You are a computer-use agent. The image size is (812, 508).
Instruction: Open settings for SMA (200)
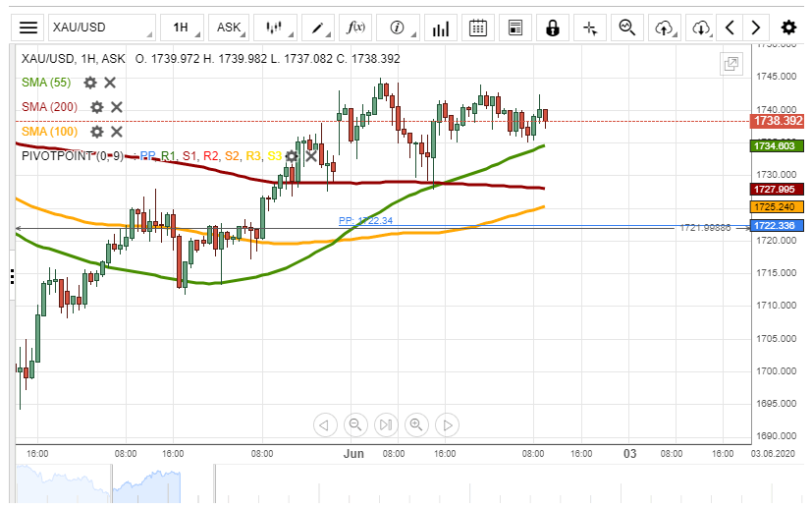[x=96, y=107]
